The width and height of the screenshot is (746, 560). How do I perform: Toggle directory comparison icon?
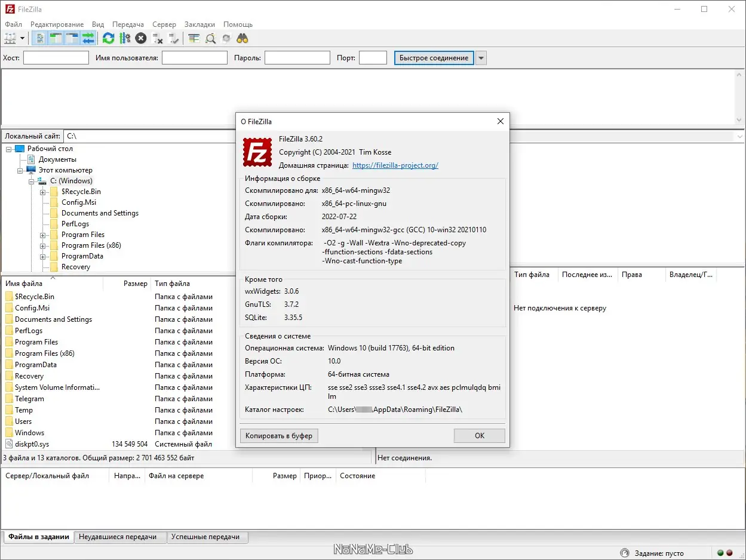click(x=210, y=38)
